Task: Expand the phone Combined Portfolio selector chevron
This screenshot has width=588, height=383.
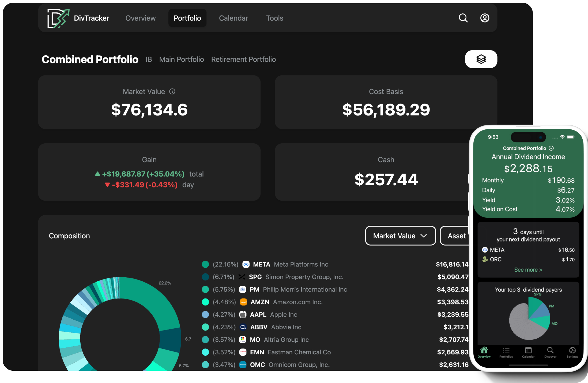Action: (x=551, y=148)
